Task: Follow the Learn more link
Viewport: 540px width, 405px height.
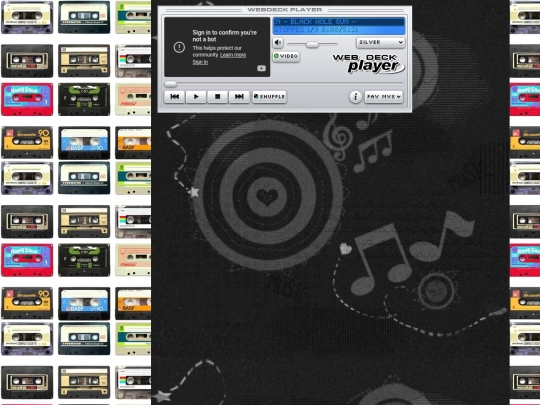Action: tap(233, 55)
